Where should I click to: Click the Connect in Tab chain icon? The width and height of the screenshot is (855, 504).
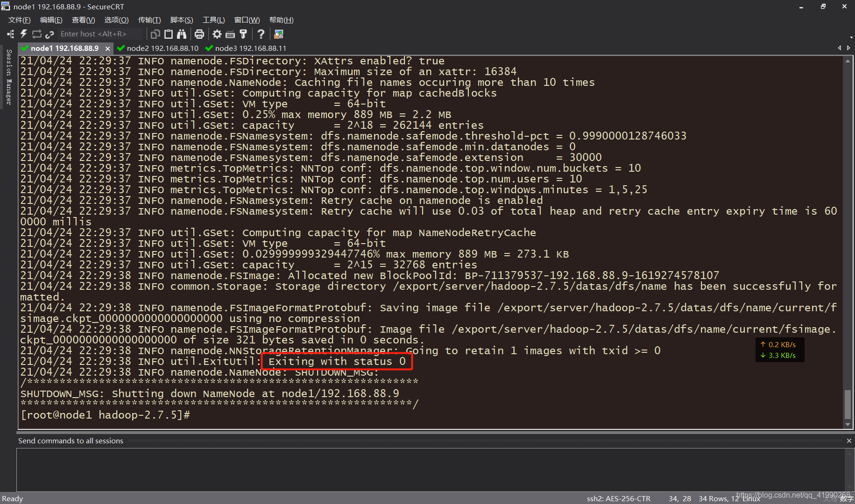click(x=49, y=34)
